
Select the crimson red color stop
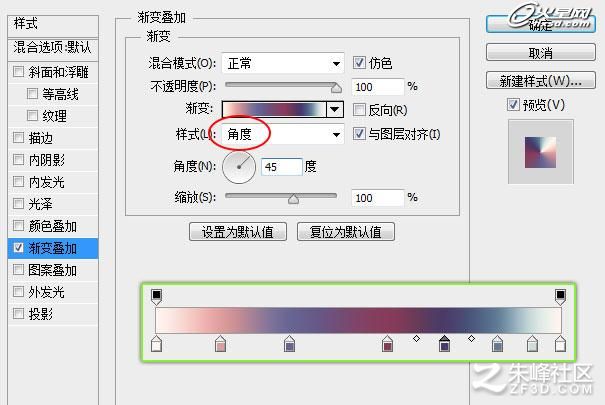click(x=387, y=343)
